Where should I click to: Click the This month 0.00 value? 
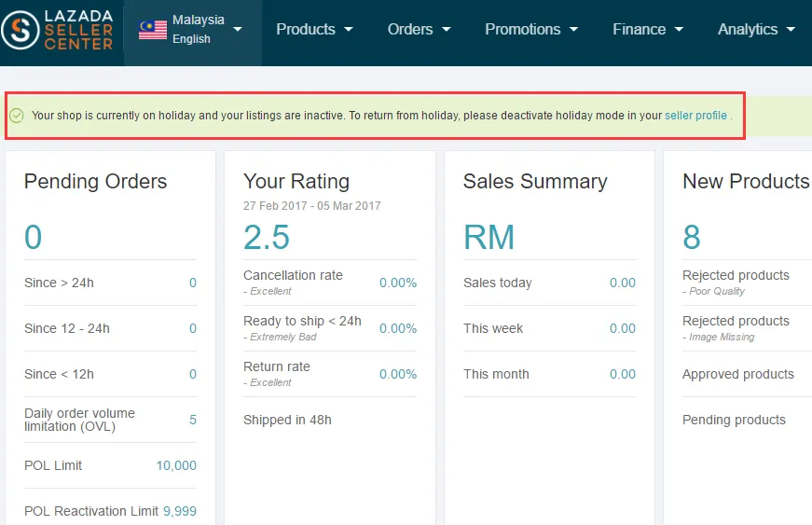pos(623,374)
